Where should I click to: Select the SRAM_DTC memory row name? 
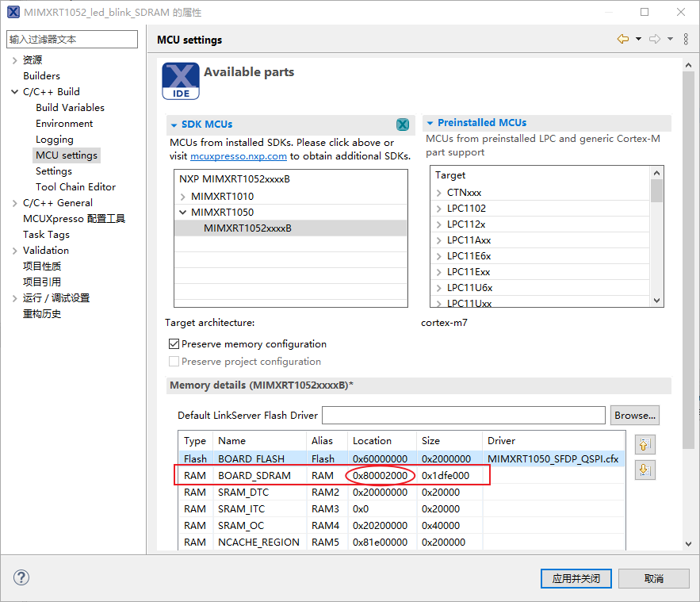[x=243, y=492]
